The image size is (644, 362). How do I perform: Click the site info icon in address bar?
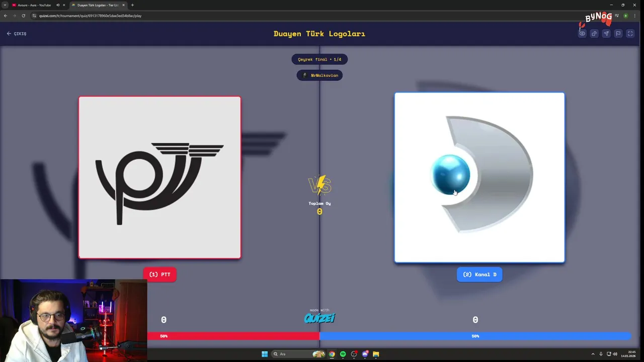tap(34, 16)
